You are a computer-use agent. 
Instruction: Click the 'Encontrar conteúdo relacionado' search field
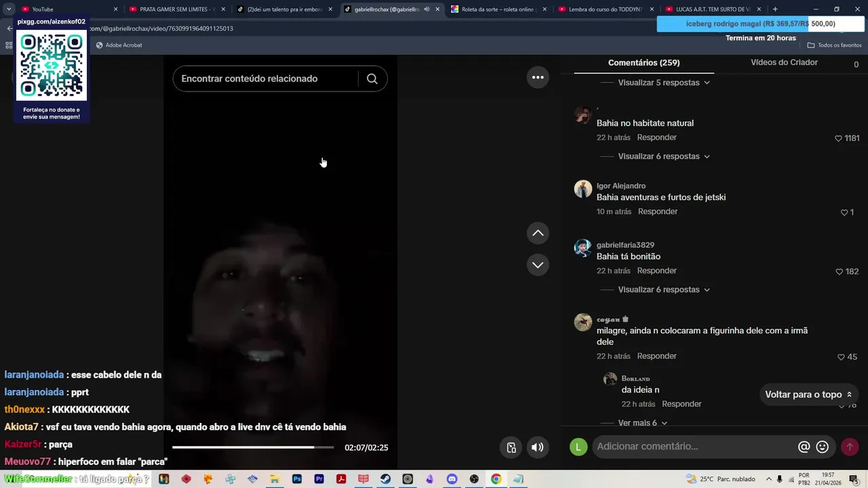coord(268,79)
